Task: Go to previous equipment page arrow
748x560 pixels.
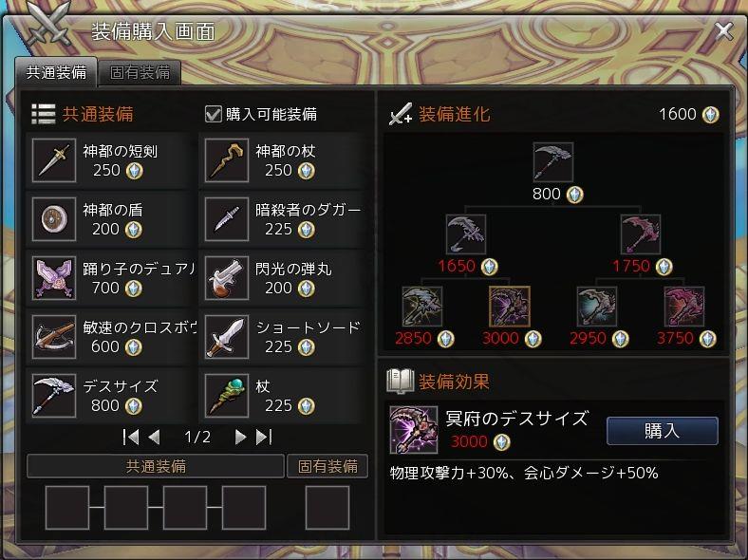Action: [154, 437]
